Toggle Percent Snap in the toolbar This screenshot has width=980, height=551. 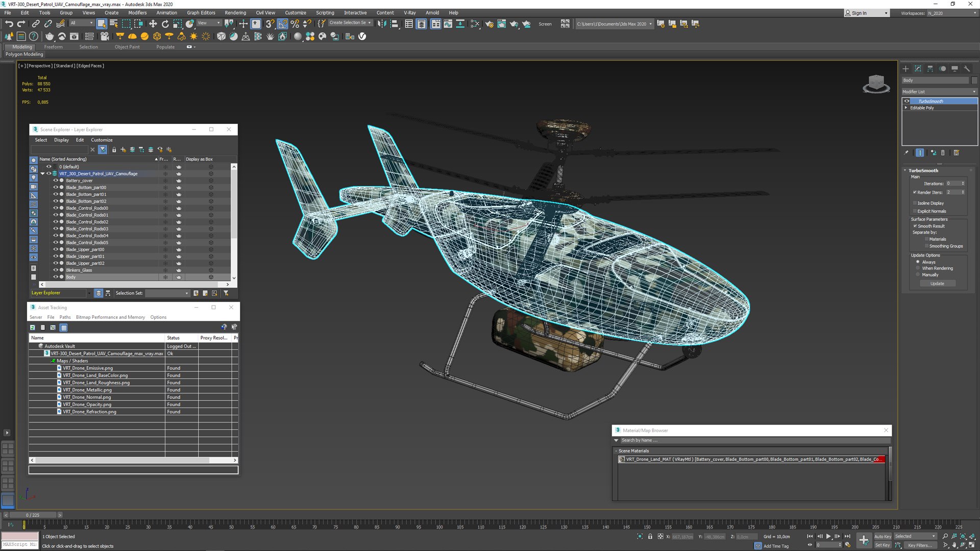tap(295, 23)
